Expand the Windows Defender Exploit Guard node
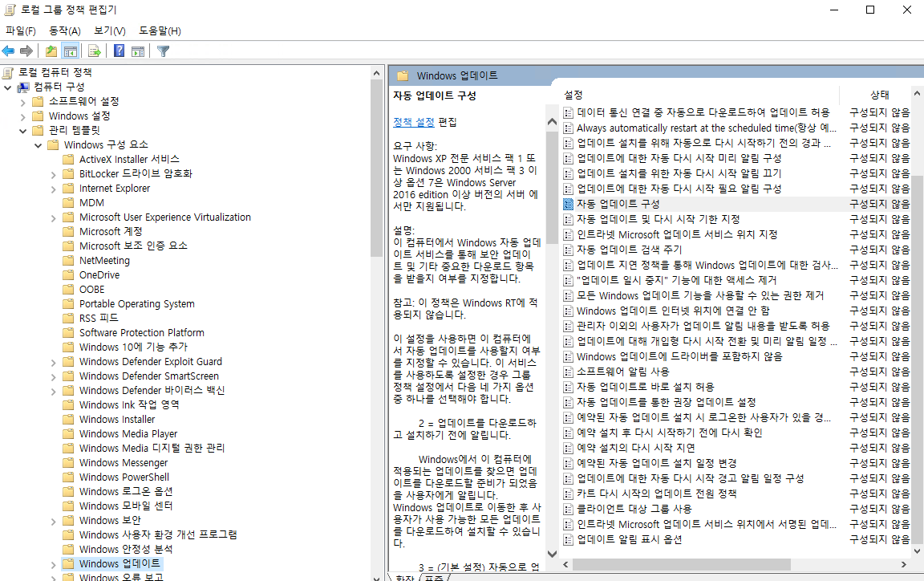 coord(54,363)
